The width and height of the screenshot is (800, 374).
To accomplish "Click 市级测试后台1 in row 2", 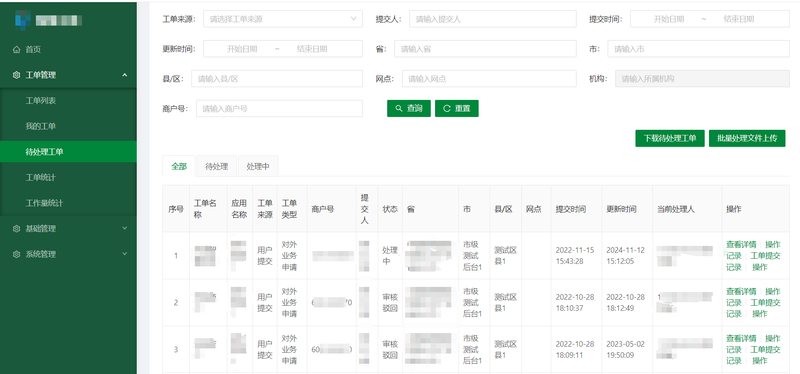I will (472, 303).
